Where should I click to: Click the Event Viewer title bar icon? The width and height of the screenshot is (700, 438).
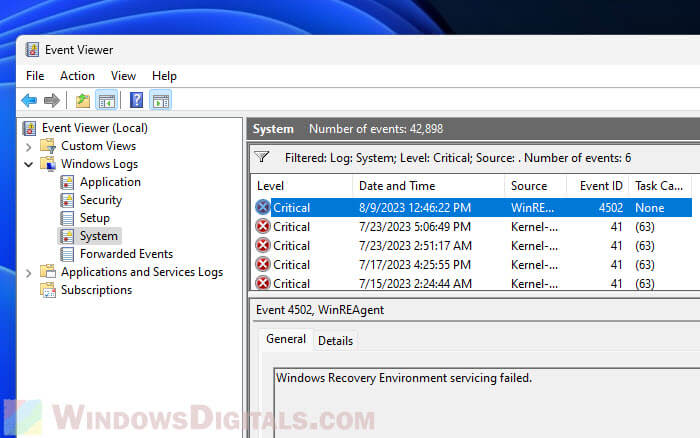pos(32,50)
